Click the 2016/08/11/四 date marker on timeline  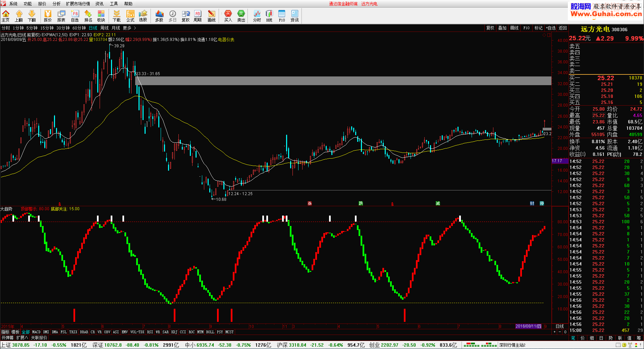(x=528, y=326)
